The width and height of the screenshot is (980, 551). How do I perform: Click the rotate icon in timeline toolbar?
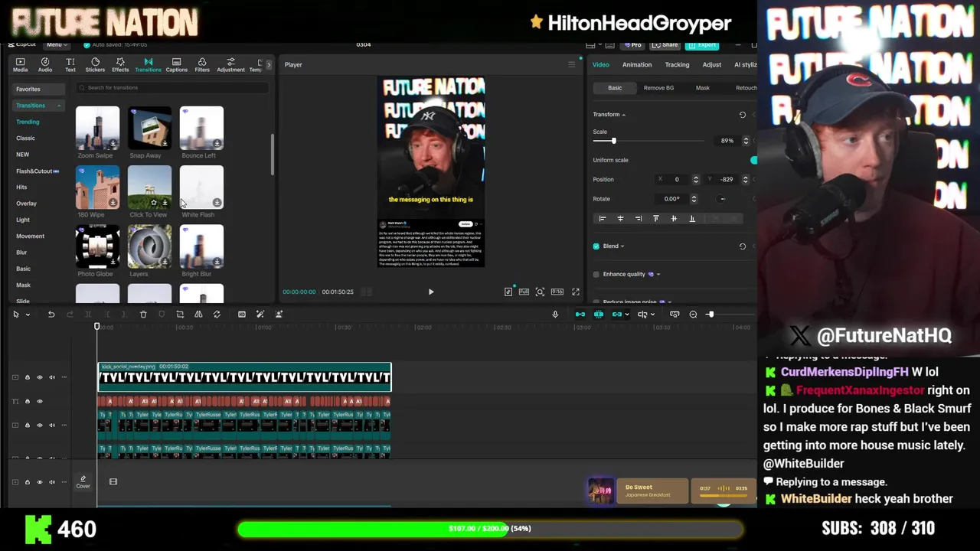(217, 315)
